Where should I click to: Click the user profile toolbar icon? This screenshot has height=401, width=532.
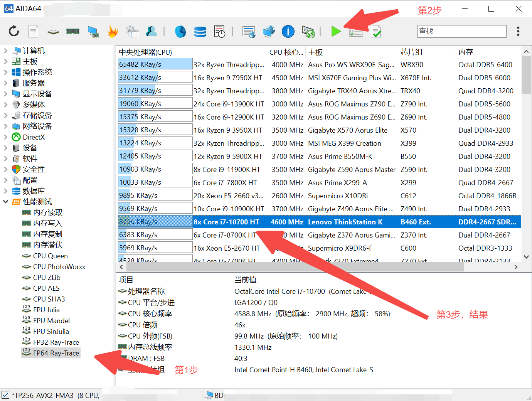(x=152, y=31)
